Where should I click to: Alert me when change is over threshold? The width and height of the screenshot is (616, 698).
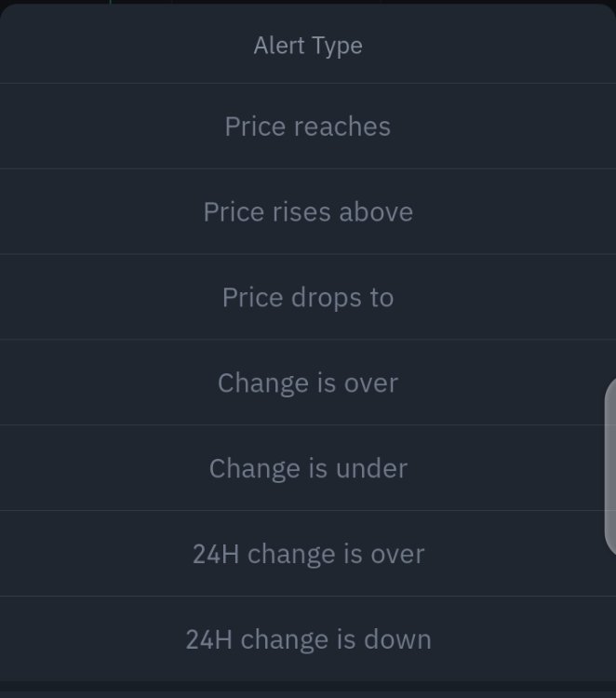[308, 383]
